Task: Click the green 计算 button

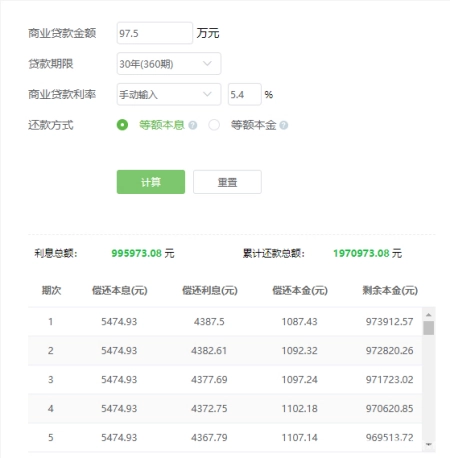Action: [x=151, y=182]
